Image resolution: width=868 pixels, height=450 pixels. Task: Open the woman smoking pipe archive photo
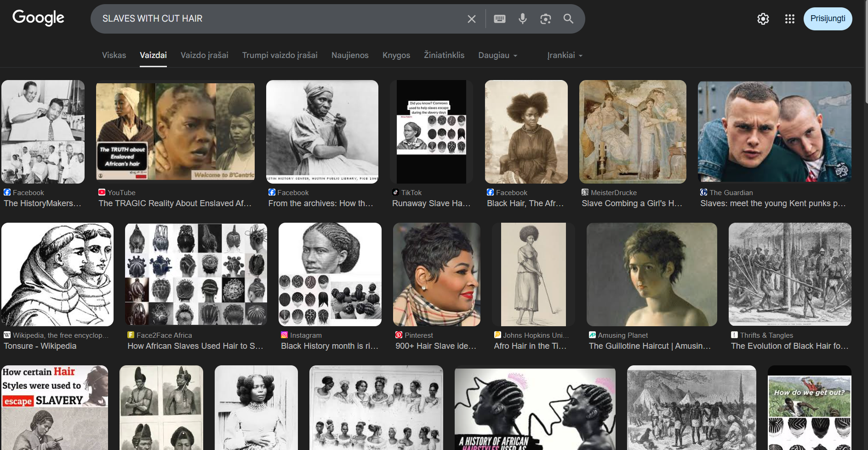point(322,132)
